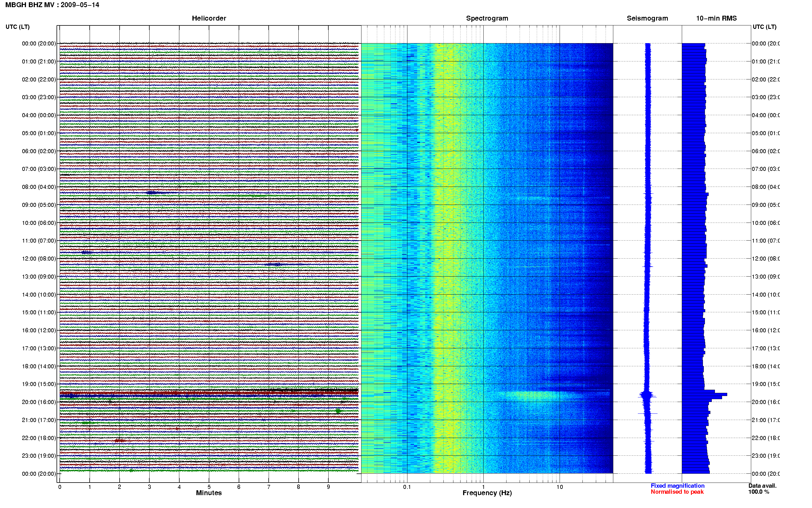Click the '100.0 %' data availability value

[x=759, y=492]
